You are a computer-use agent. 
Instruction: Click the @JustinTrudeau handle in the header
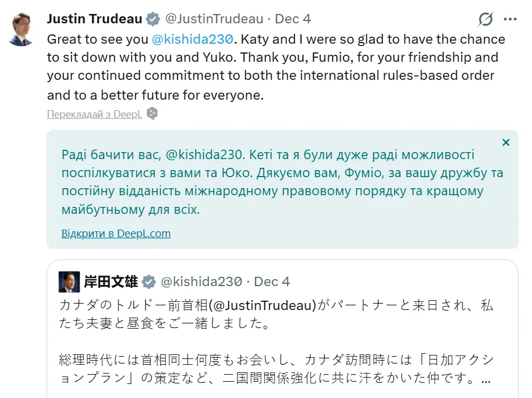pyautogui.click(x=214, y=19)
